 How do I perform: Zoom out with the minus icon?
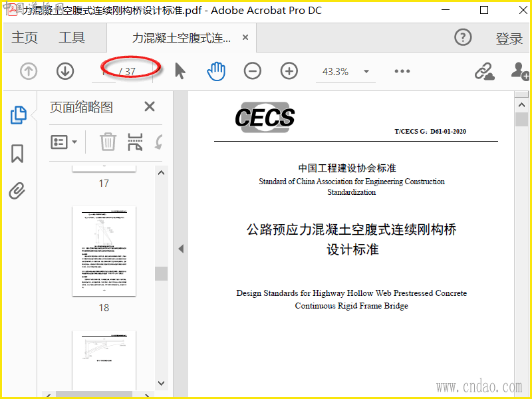click(253, 71)
